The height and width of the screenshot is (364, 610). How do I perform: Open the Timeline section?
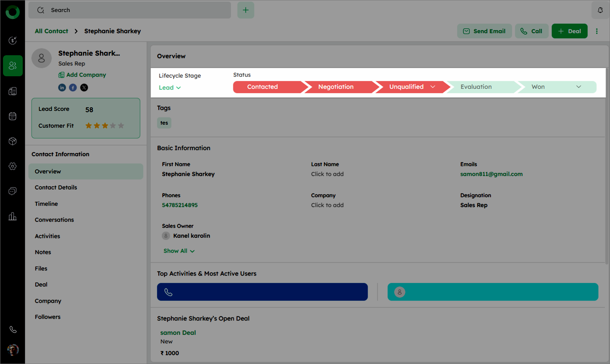click(46, 204)
